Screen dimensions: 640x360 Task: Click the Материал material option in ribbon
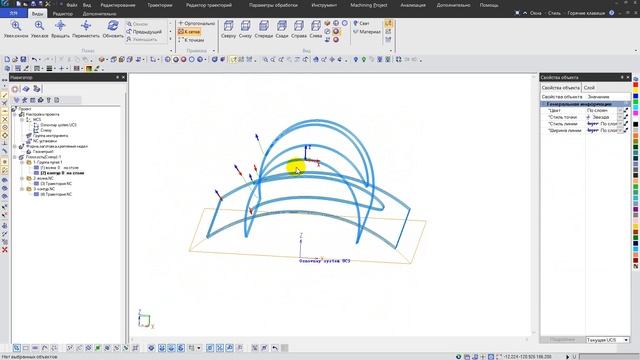pyautogui.click(x=367, y=31)
